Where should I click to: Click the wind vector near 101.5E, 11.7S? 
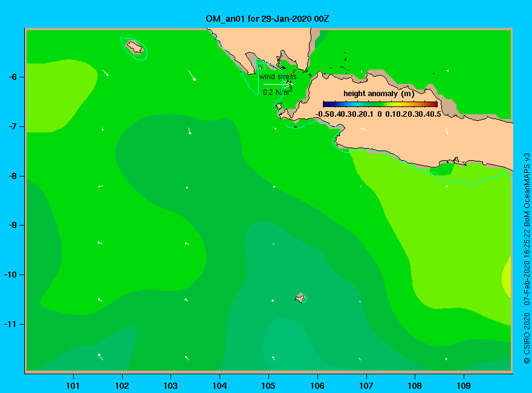tap(100, 356)
